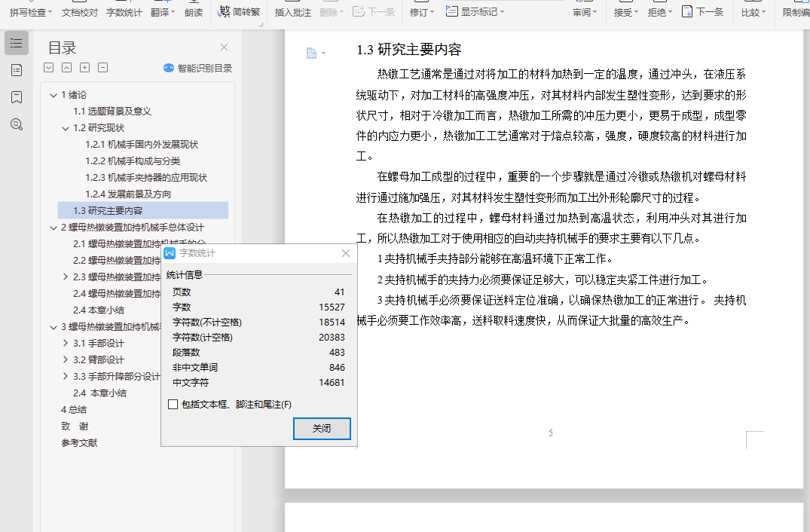Select 1.3 研究主要内容 outline entry
This screenshot has width=810, height=532.
click(143, 211)
